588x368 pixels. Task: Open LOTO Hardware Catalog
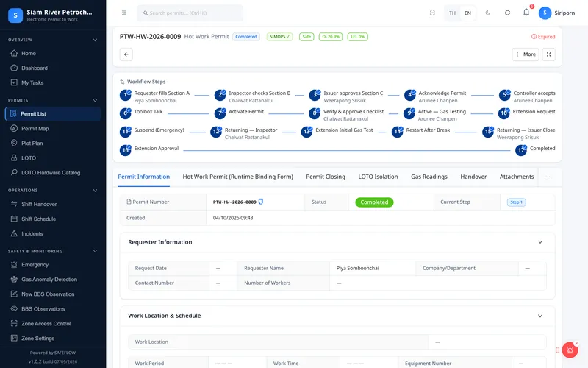coord(52,173)
